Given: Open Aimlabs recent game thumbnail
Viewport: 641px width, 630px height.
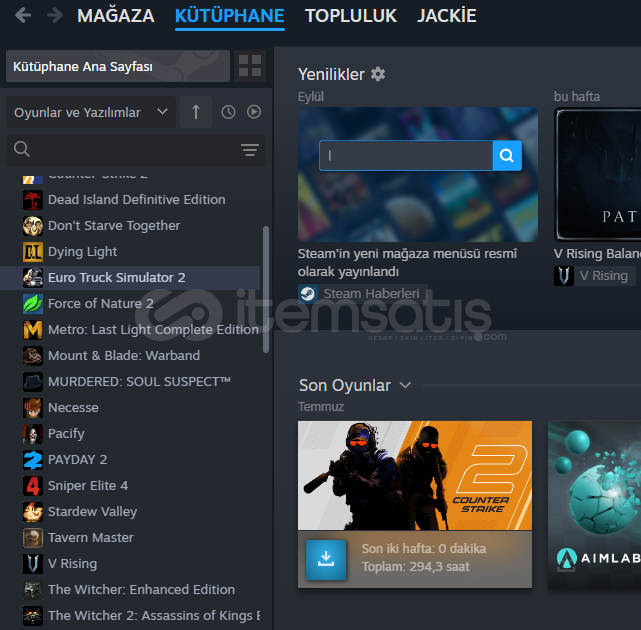Looking at the screenshot, I should pyautogui.click(x=594, y=505).
